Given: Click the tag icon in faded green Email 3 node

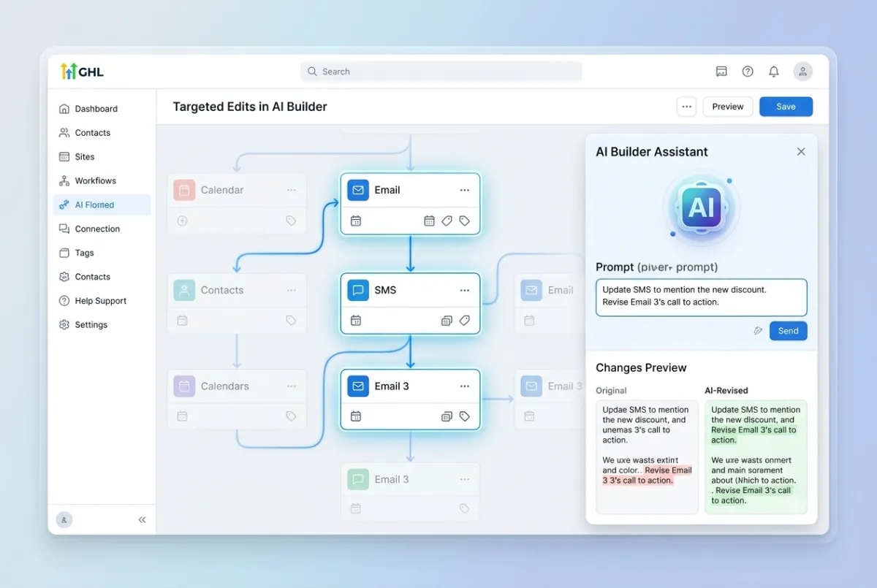Looking at the screenshot, I should tap(464, 509).
